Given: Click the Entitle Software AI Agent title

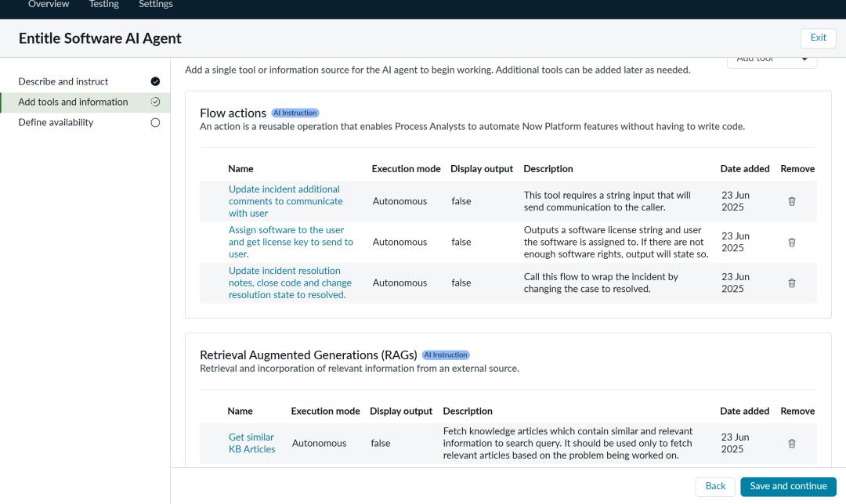Looking at the screenshot, I should (x=99, y=38).
